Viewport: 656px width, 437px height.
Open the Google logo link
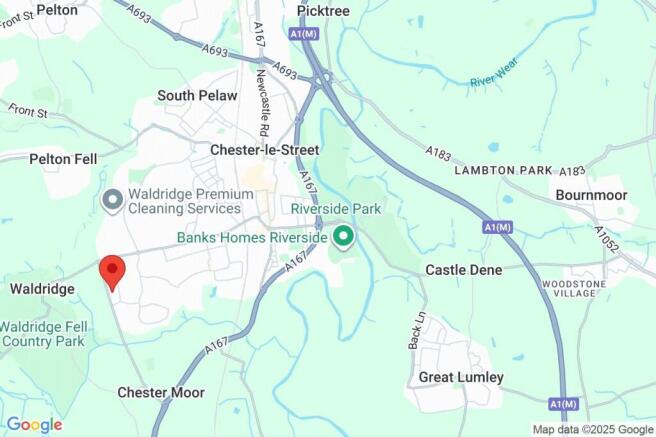click(x=35, y=425)
